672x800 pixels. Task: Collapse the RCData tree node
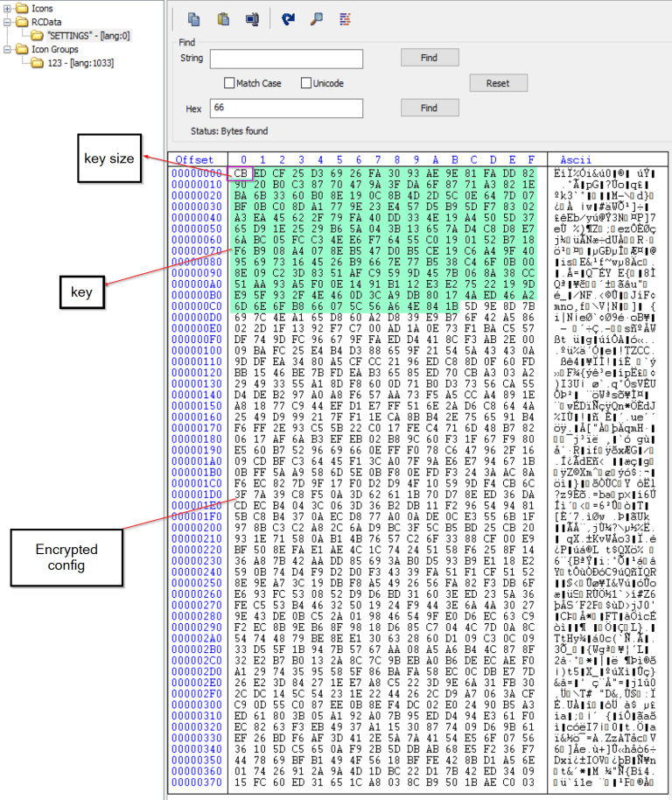(7, 22)
